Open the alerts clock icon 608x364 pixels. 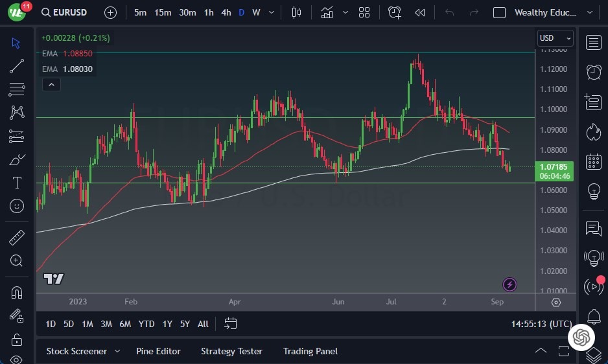tap(593, 72)
